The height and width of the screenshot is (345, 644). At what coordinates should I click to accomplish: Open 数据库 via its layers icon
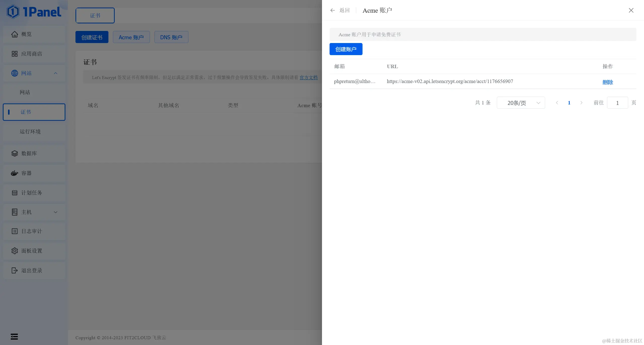coord(15,153)
